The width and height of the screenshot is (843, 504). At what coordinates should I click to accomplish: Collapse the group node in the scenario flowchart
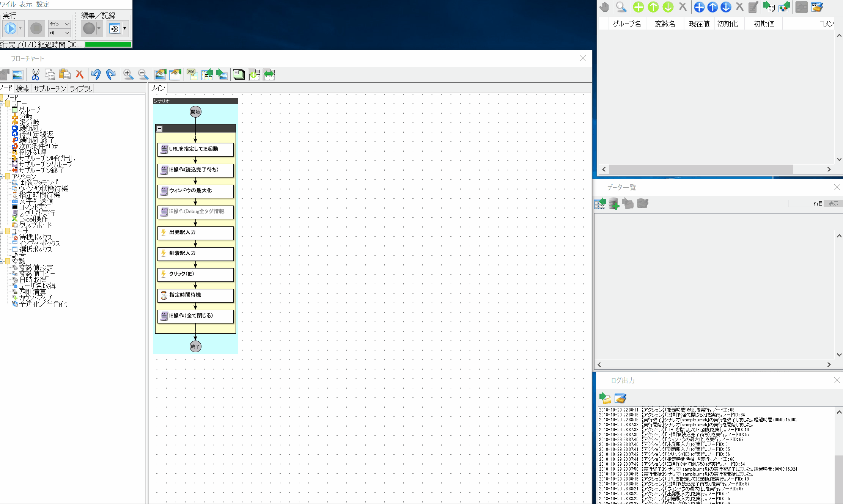[159, 129]
